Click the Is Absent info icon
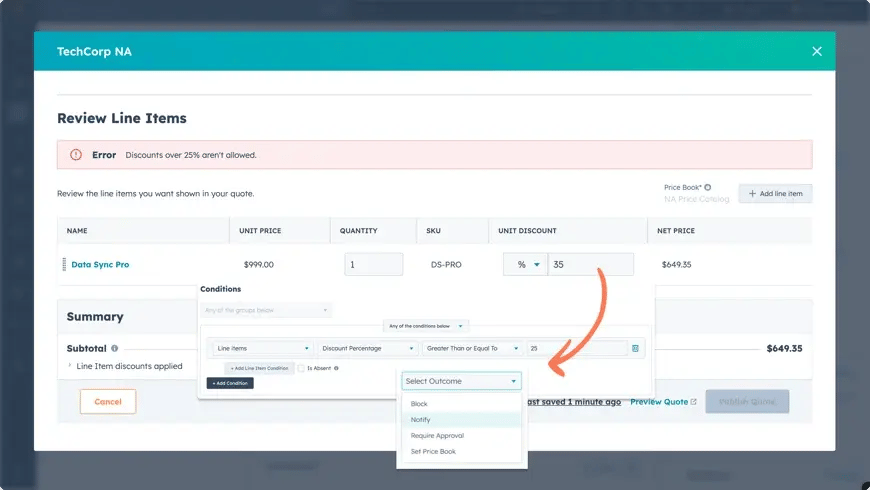Screen dimensions: 870x490 (x=335, y=368)
